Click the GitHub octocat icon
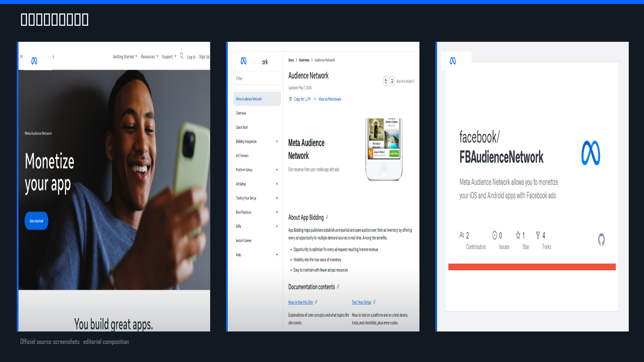644x362 pixels. pos(601,239)
